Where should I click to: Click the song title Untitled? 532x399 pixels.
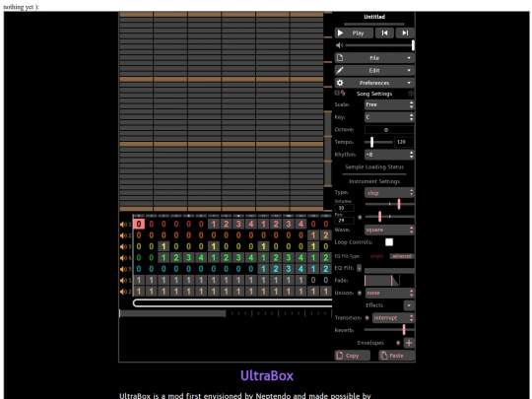[374, 17]
